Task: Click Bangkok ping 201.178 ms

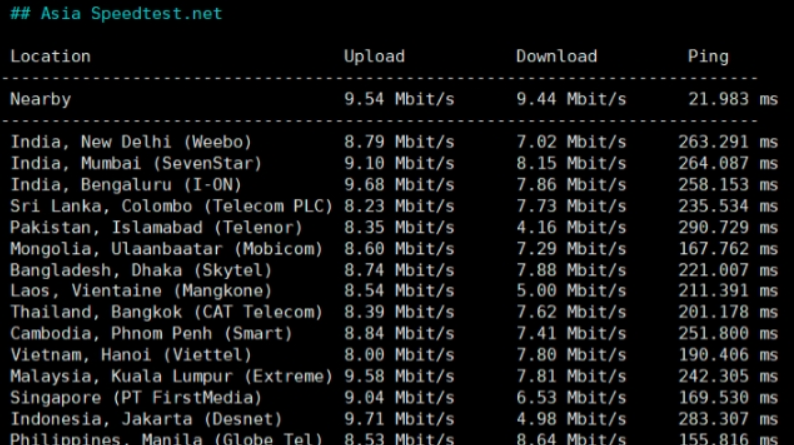Action: coord(728,312)
